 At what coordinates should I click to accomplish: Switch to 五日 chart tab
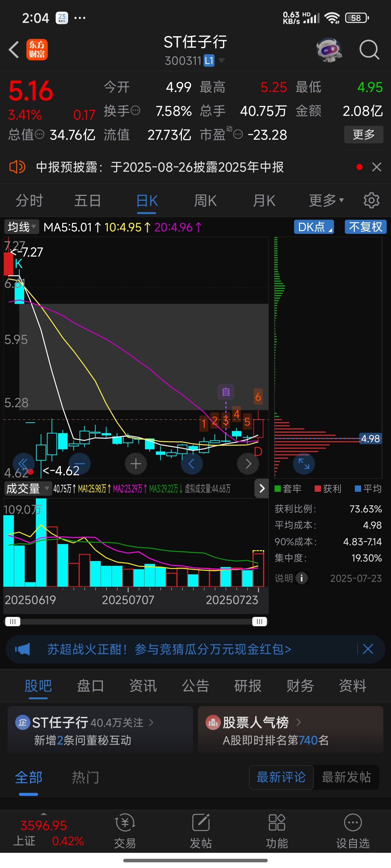click(88, 200)
